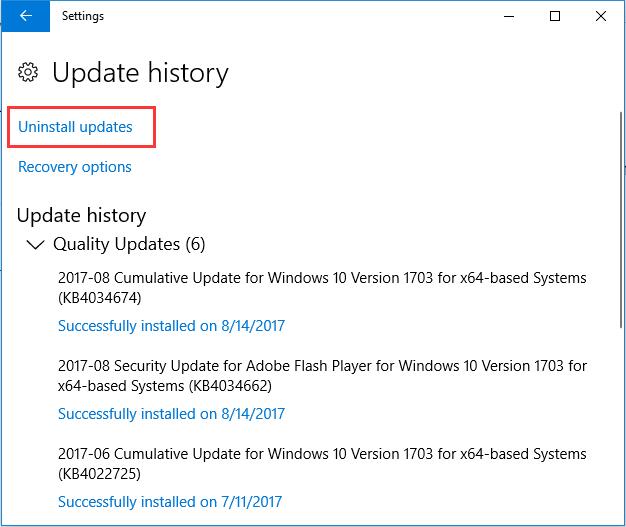Open KB4034674 successfully installed on 8/14/2017 link

[x=171, y=326]
